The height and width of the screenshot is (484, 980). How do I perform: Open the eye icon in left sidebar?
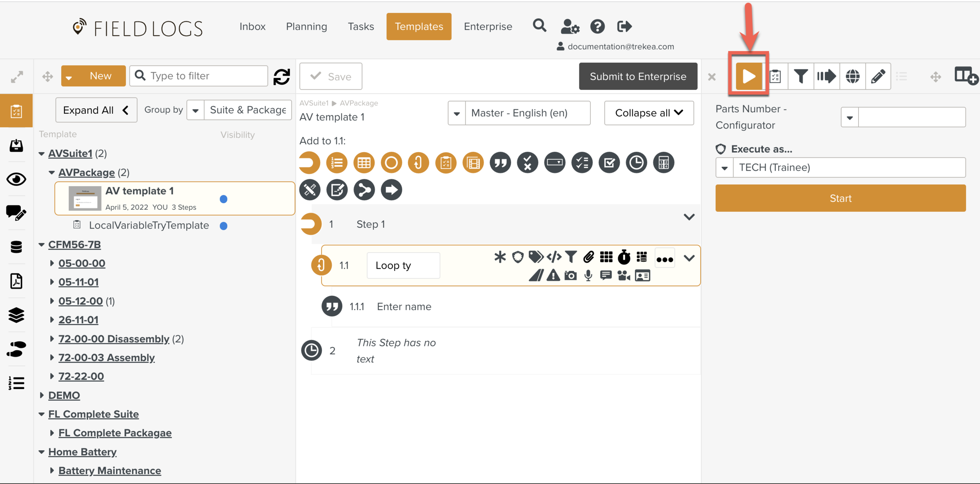pyautogui.click(x=16, y=179)
